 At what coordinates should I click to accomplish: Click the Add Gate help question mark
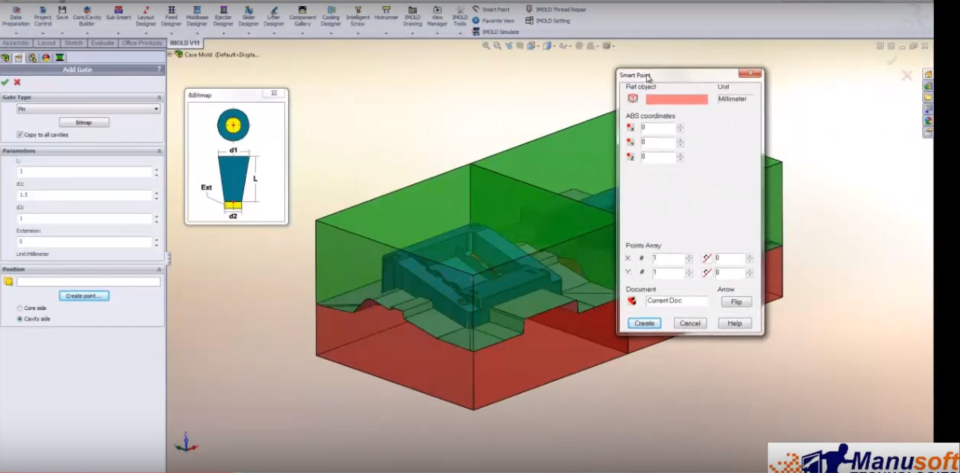[159, 70]
